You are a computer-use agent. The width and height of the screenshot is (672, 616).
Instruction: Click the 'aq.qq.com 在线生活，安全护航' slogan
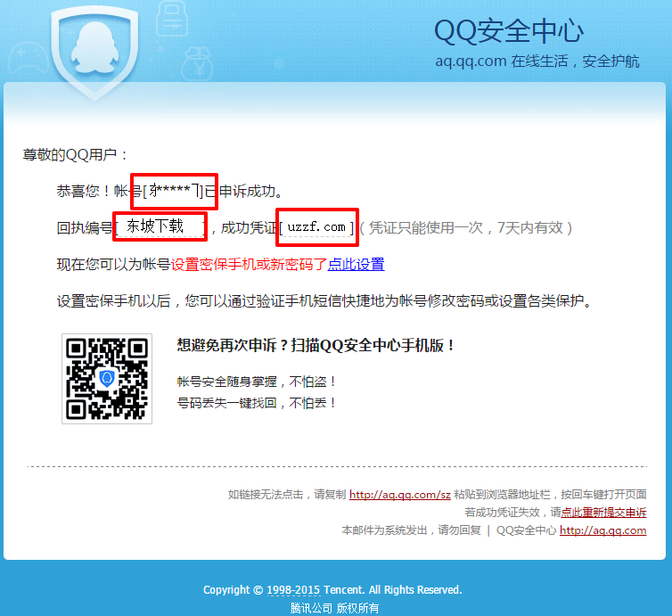pos(537,62)
